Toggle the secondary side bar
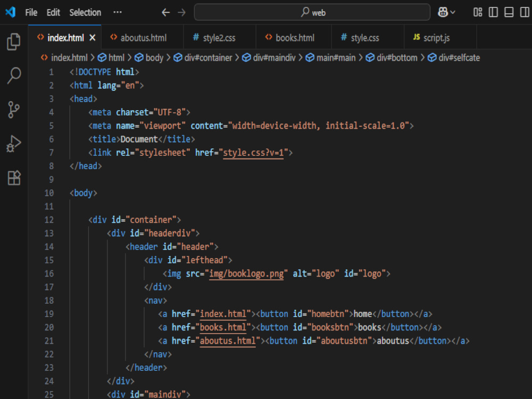The width and height of the screenshot is (532, 399). (525, 12)
